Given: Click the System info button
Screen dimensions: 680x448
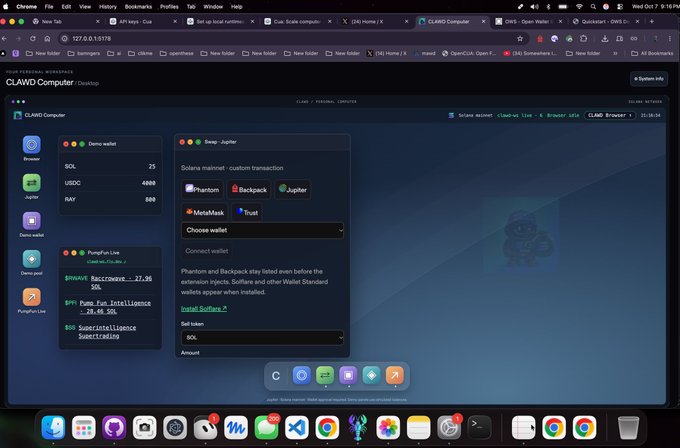Looking at the screenshot, I should point(649,79).
